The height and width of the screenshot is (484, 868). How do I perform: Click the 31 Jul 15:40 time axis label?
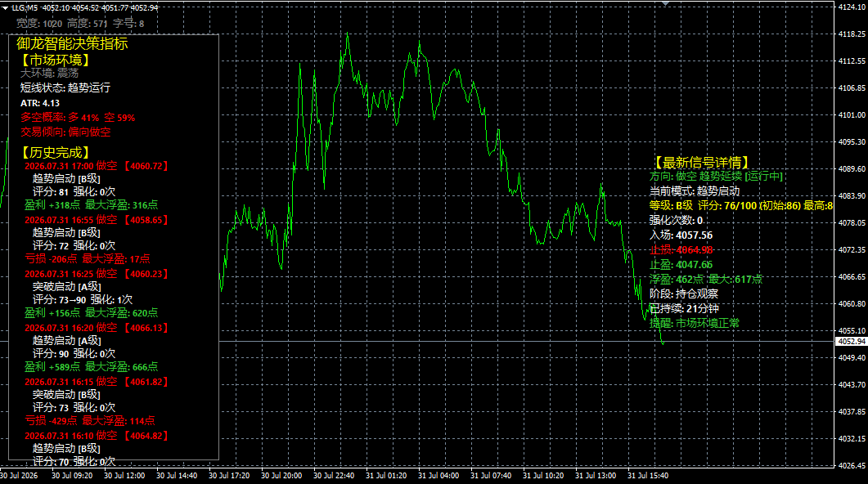pyautogui.click(x=648, y=476)
